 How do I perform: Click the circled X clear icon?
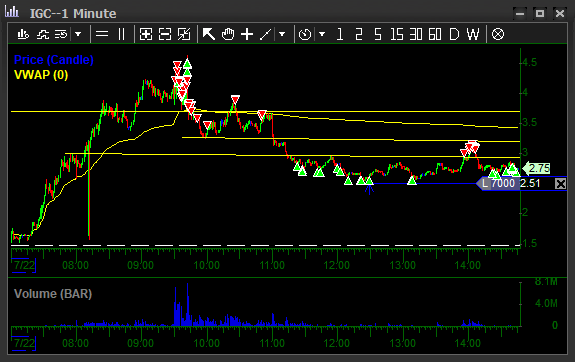498,34
